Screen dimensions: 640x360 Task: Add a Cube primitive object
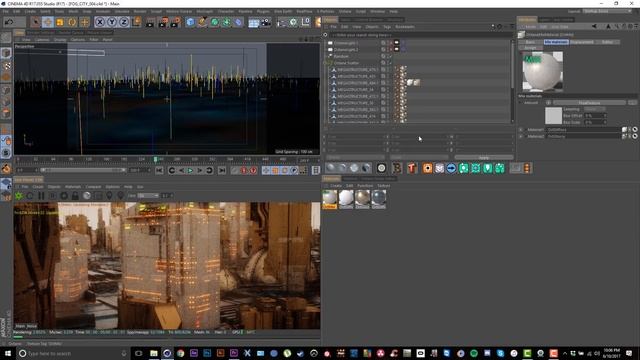[190, 22]
